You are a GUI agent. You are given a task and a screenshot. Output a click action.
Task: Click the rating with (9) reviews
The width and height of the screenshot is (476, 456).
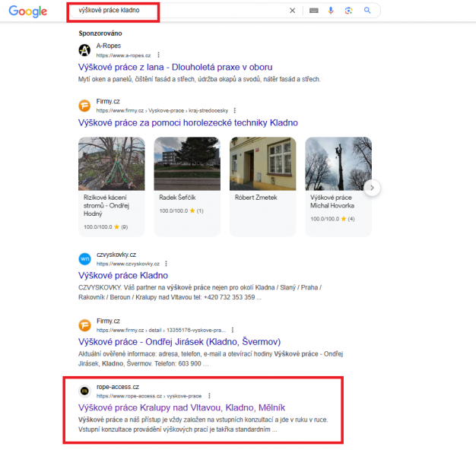click(x=106, y=227)
